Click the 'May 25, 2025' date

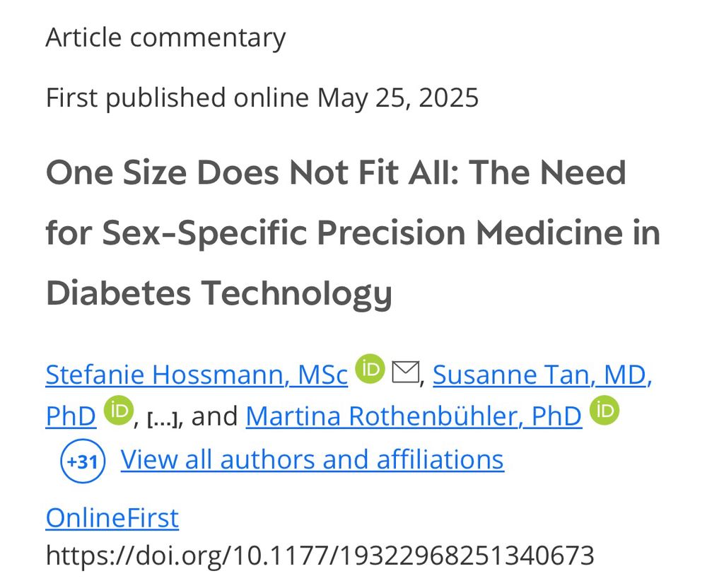click(x=397, y=97)
